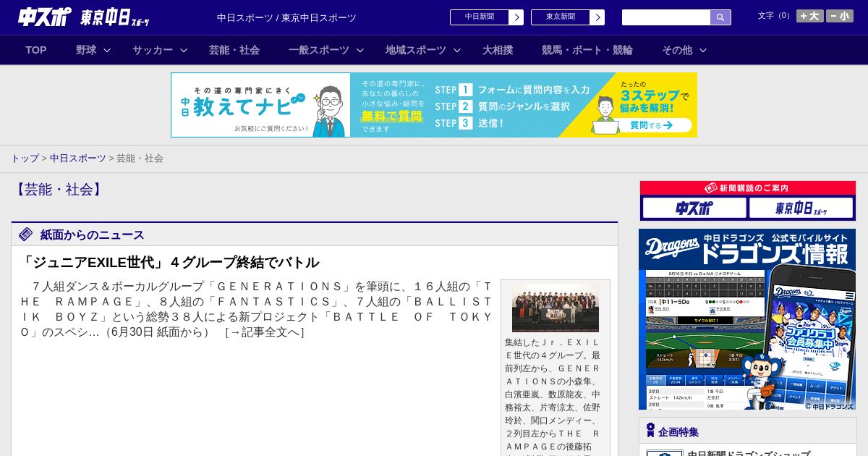Select 芸能・社会 in the navigation bar
This screenshot has width=868, height=456.
pos(234,50)
